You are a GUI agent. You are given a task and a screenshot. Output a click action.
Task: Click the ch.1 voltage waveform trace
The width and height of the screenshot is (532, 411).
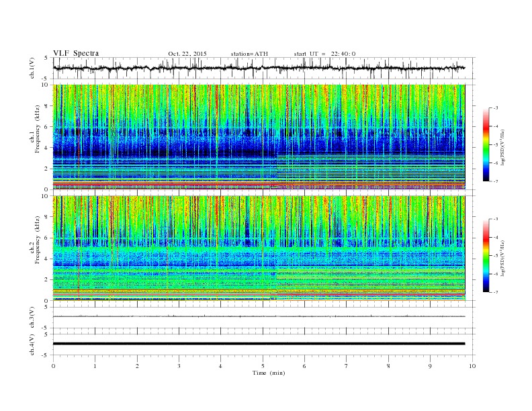click(259, 68)
